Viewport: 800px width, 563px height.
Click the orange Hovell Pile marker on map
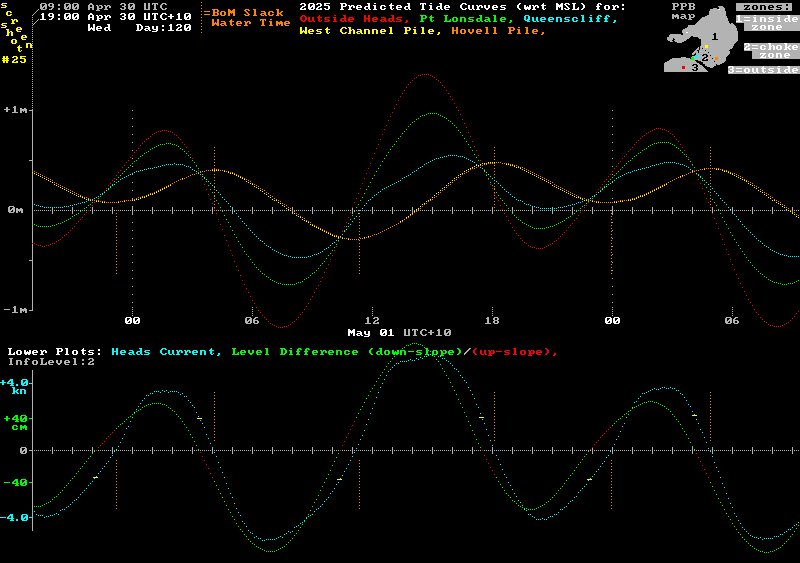[716, 59]
